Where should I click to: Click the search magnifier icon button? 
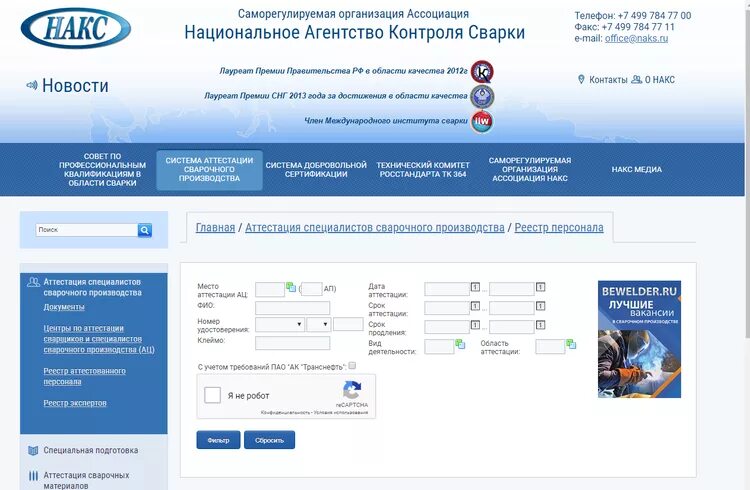[144, 230]
